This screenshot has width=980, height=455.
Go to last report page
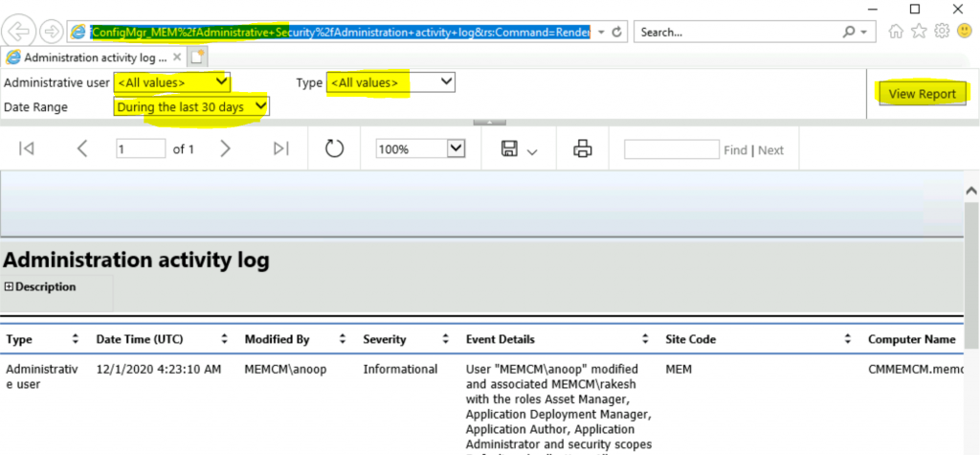(x=281, y=149)
